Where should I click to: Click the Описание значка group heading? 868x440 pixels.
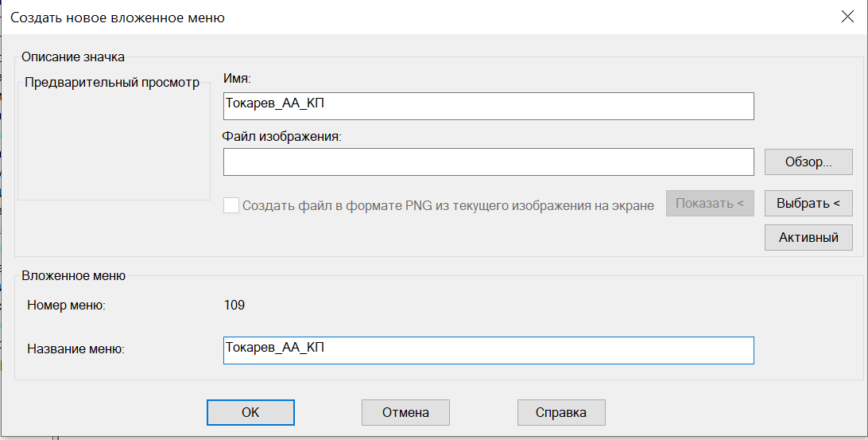pos(73,57)
